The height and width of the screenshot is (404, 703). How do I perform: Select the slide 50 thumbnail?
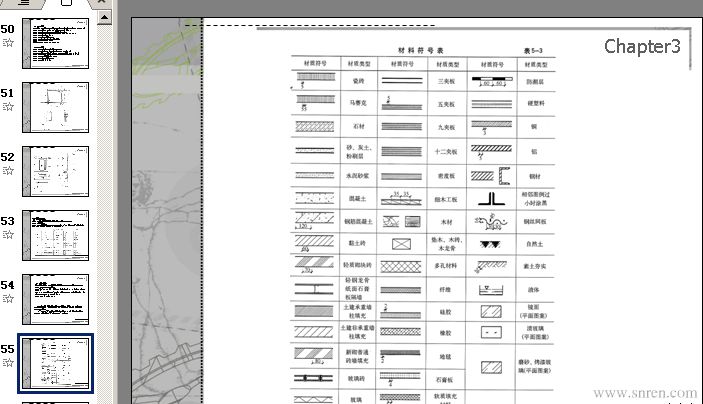coord(55,43)
